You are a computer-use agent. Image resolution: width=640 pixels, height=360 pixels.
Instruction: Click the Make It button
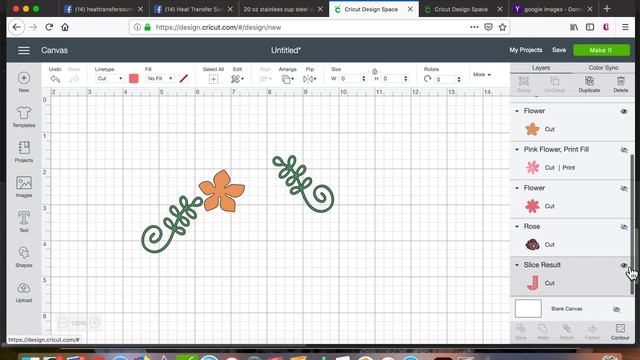pos(601,50)
